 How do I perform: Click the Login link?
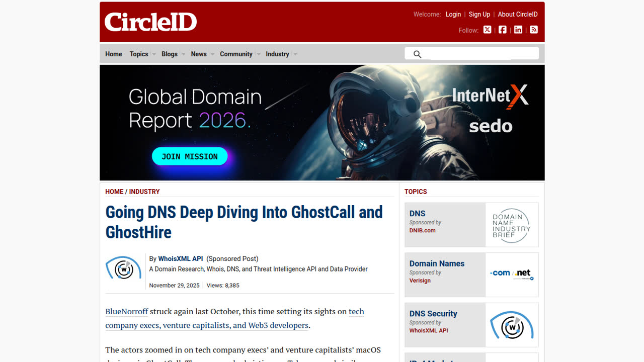pyautogui.click(x=453, y=14)
